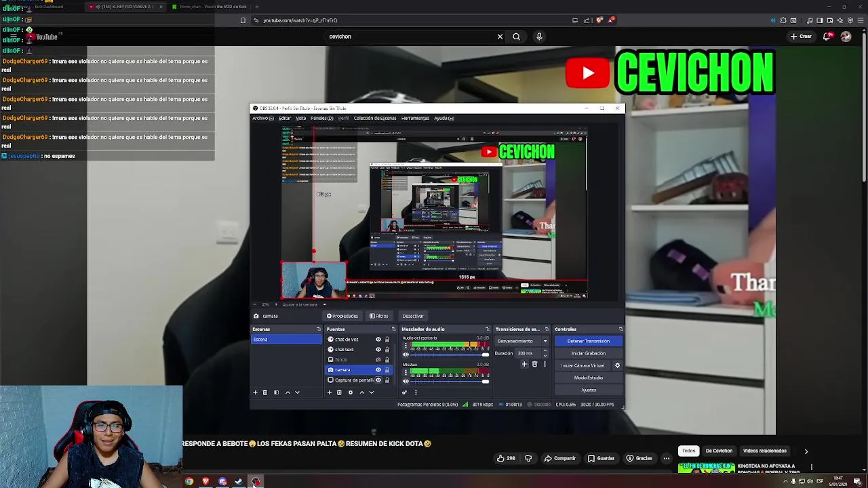Pop out Transiciones de escena dock
Viewport: 868px width, 488px height.
pyautogui.click(x=546, y=329)
